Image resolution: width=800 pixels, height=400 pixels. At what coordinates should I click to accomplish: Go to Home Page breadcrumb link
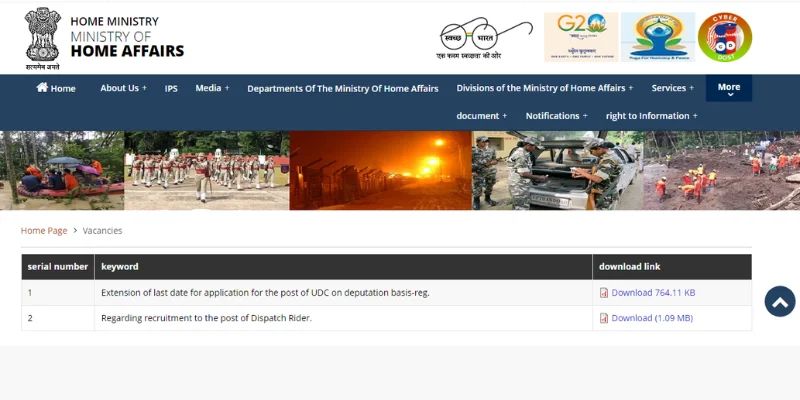44,231
